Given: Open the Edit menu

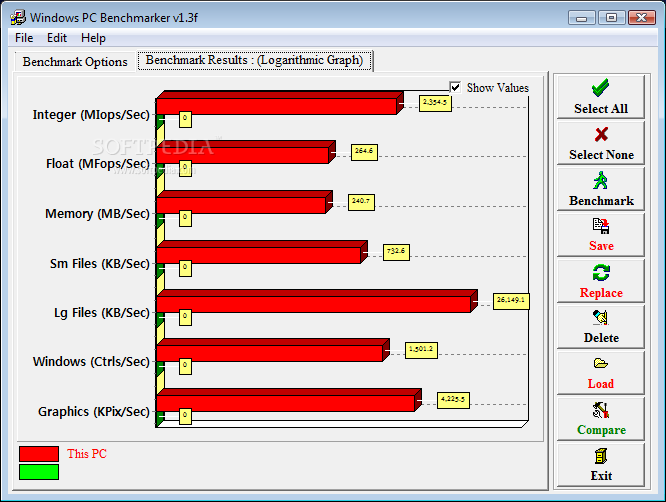Looking at the screenshot, I should coord(57,38).
